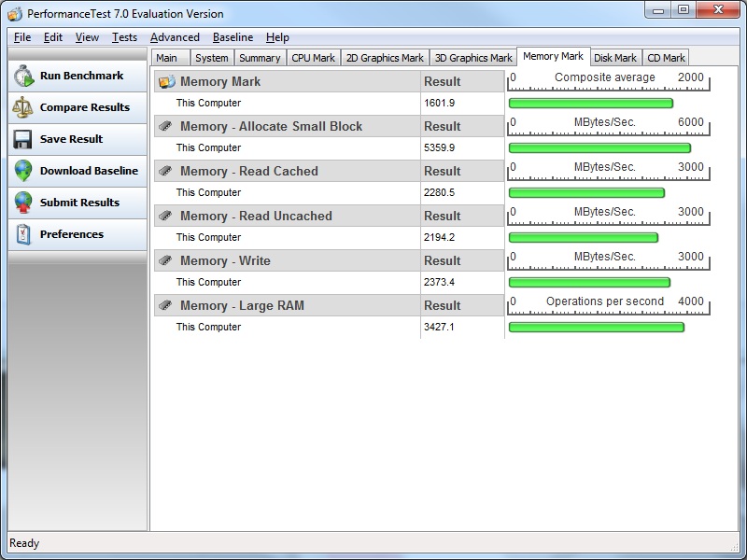Viewport: 747px width, 560px height.
Task: Click the Read Uncached green result bar
Action: [x=584, y=238]
